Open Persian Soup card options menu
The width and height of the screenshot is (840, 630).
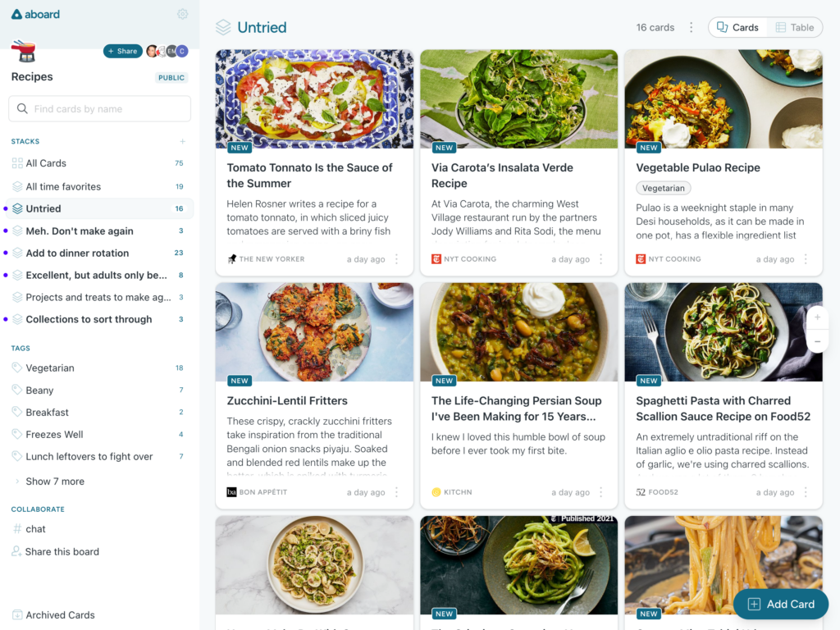point(601,492)
